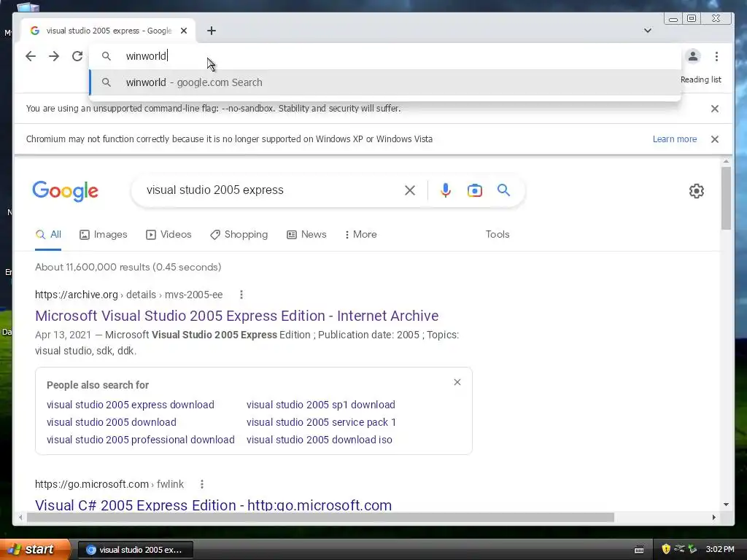
Task: Open the search Tools options
Action: [x=498, y=234]
